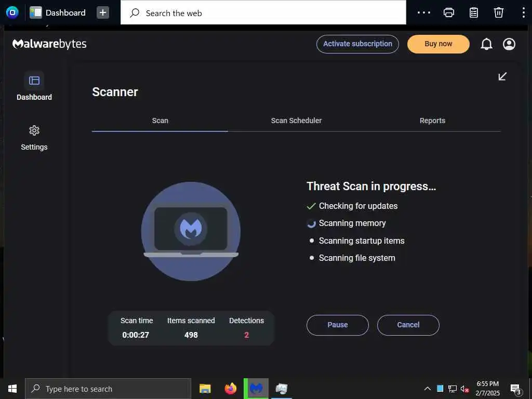Click the muted volume tray icon
The height and width of the screenshot is (399, 532).
(464, 389)
